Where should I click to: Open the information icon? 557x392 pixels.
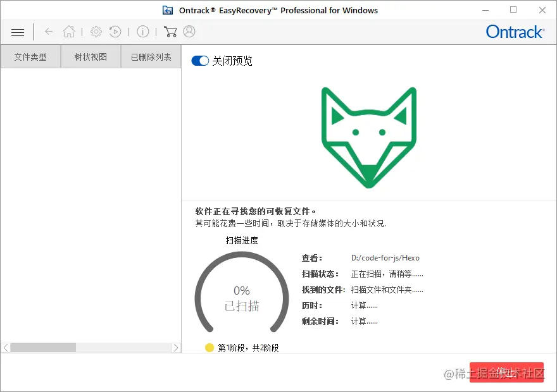pos(143,32)
